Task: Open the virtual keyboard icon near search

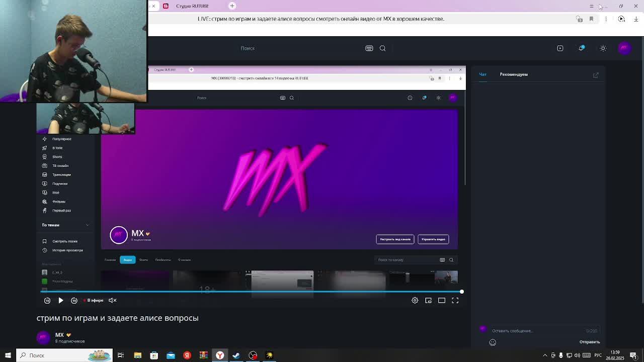Action: (x=369, y=48)
